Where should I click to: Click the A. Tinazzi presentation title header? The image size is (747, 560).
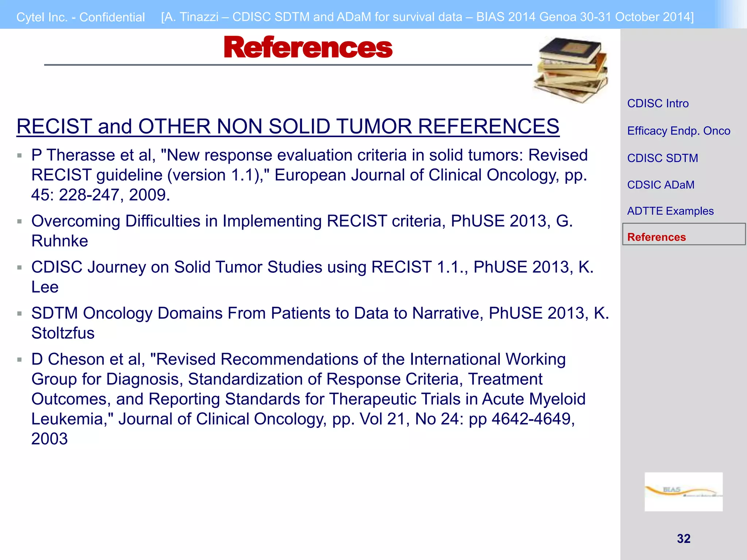(427, 17)
